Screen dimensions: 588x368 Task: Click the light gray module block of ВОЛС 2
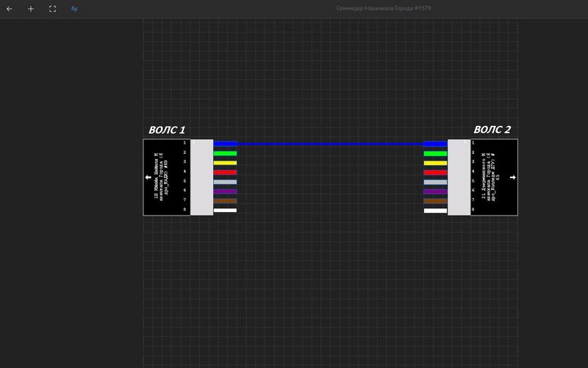point(459,177)
